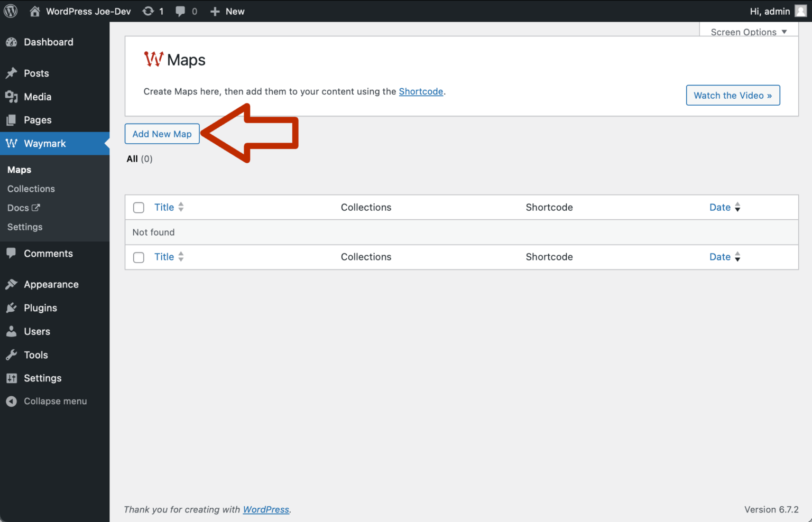The image size is (812, 522).
Task: Open the Shortcode documentation link
Action: coord(421,91)
